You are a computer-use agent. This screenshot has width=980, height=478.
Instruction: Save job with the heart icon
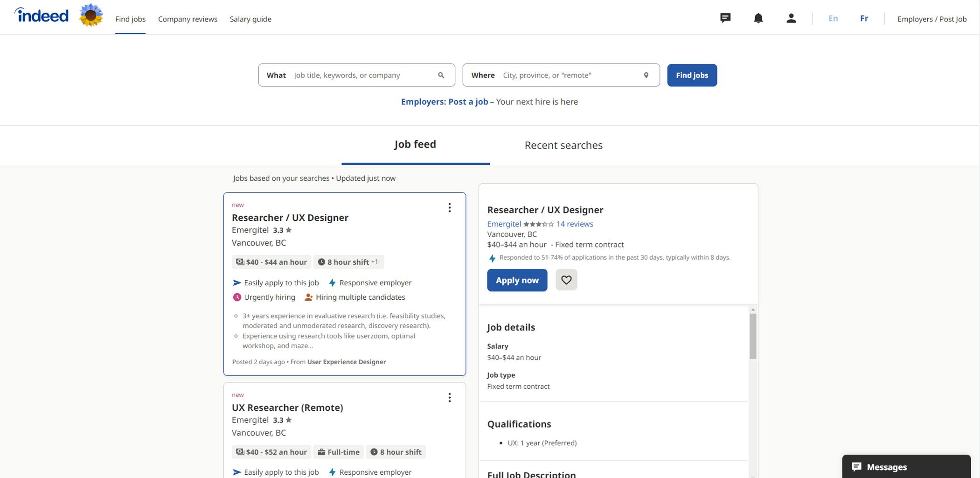click(x=566, y=280)
